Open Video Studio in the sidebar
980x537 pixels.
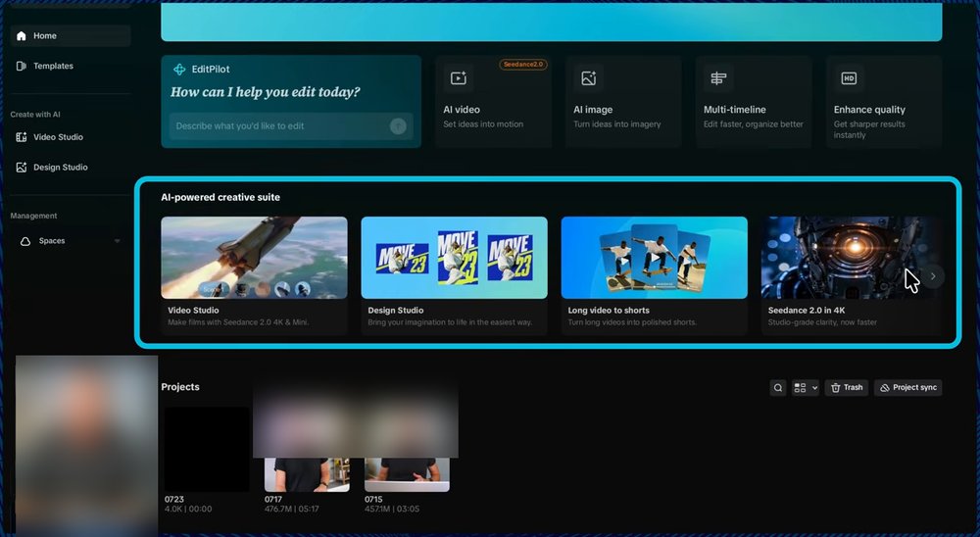point(70,137)
